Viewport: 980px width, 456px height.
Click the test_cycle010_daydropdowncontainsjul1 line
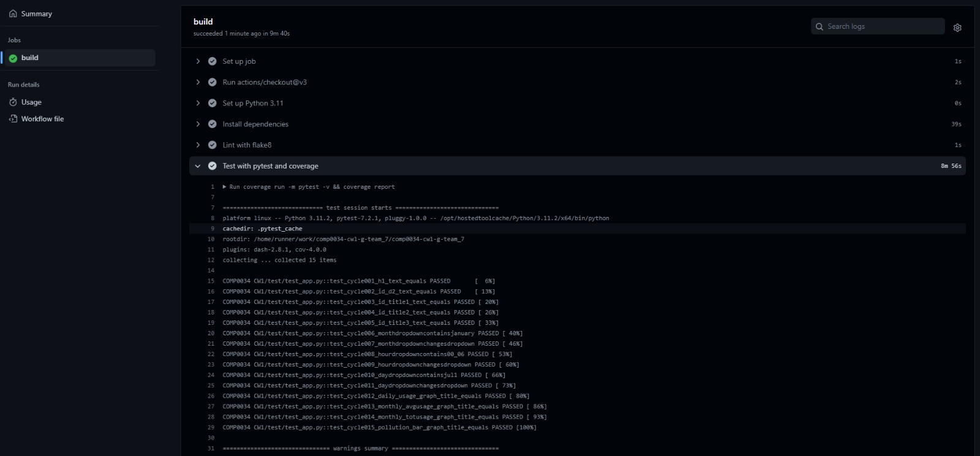point(364,375)
